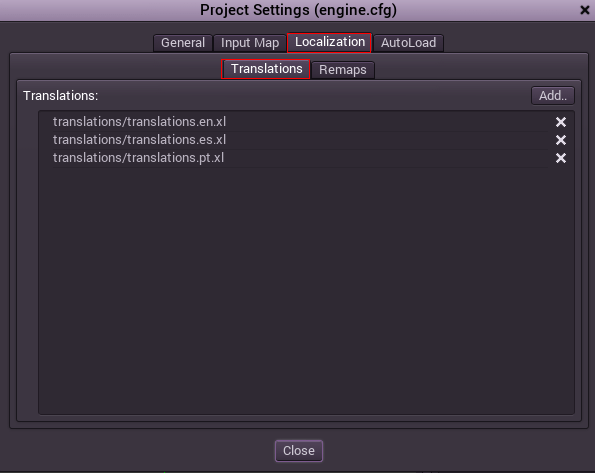Viewport: 595px width, 473px height.
Task: Select the translations/translations.es.xl row
Action: [300, 140]
